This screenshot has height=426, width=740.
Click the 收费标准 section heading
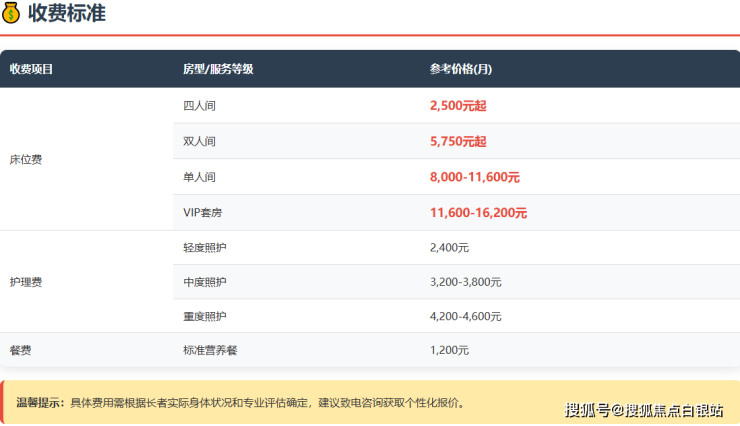click(x=67, y=14)
